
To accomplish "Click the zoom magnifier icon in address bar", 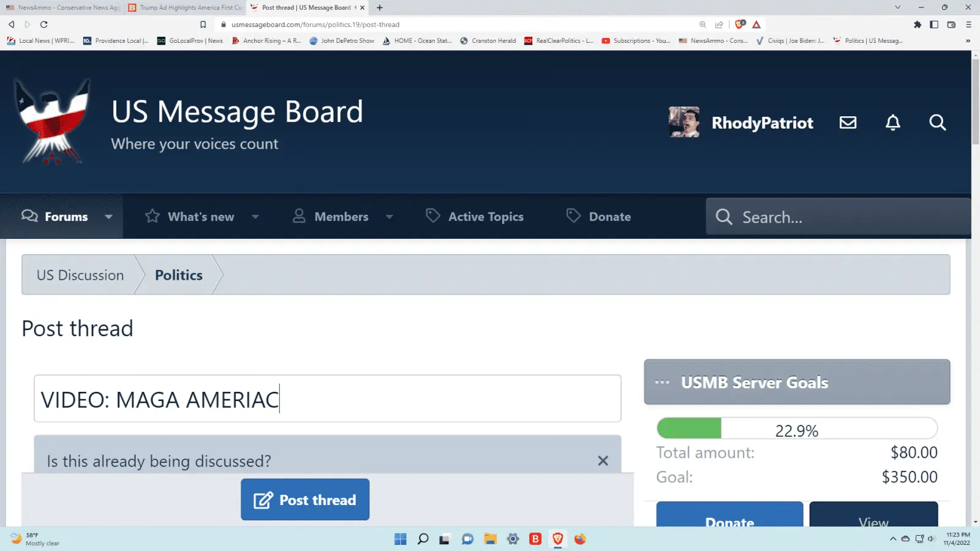I will point(703,24).
